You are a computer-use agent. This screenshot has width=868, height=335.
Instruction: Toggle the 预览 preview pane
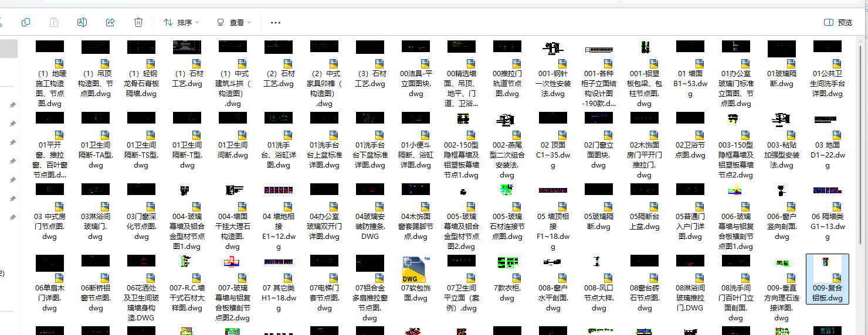point(838,22)
